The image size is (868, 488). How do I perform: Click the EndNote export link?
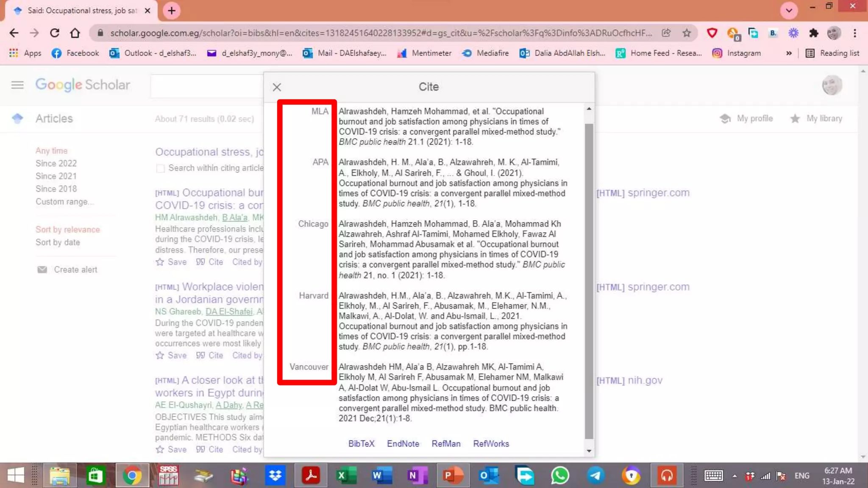pos(403,444)
